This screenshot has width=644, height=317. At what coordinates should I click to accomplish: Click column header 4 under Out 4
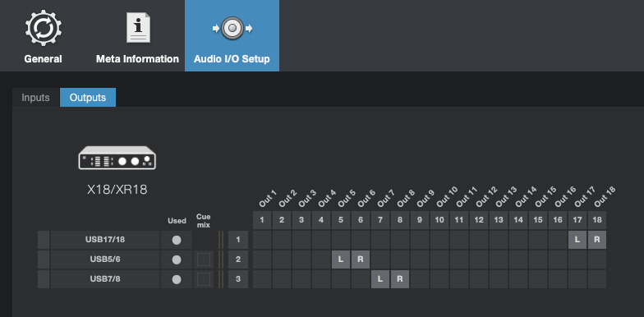(x=321, y=220)
